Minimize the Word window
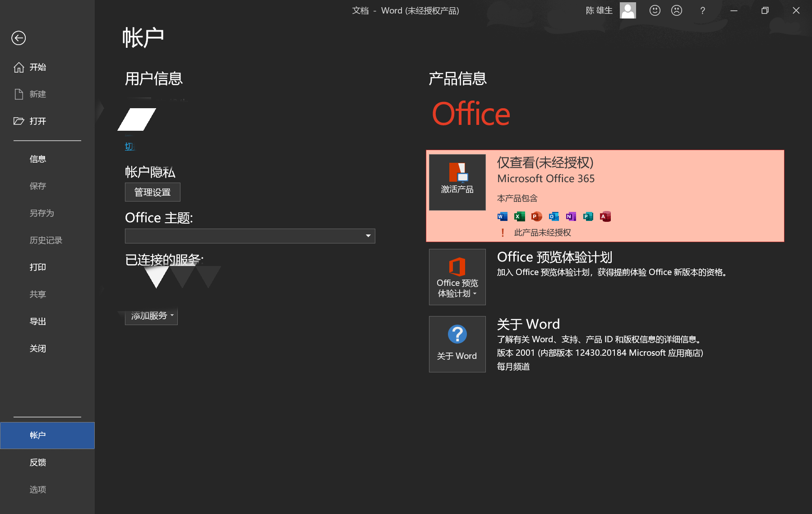 734,10
